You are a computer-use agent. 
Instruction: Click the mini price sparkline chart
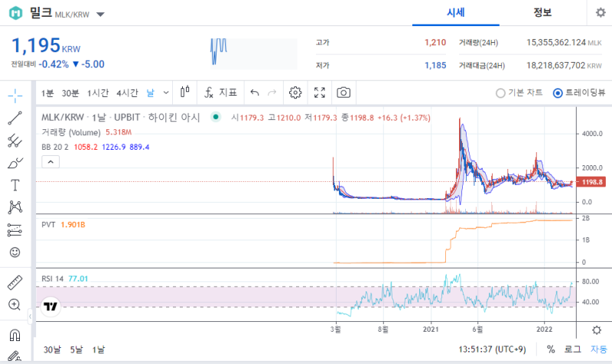pyautogui.click(x=254, y=54)
